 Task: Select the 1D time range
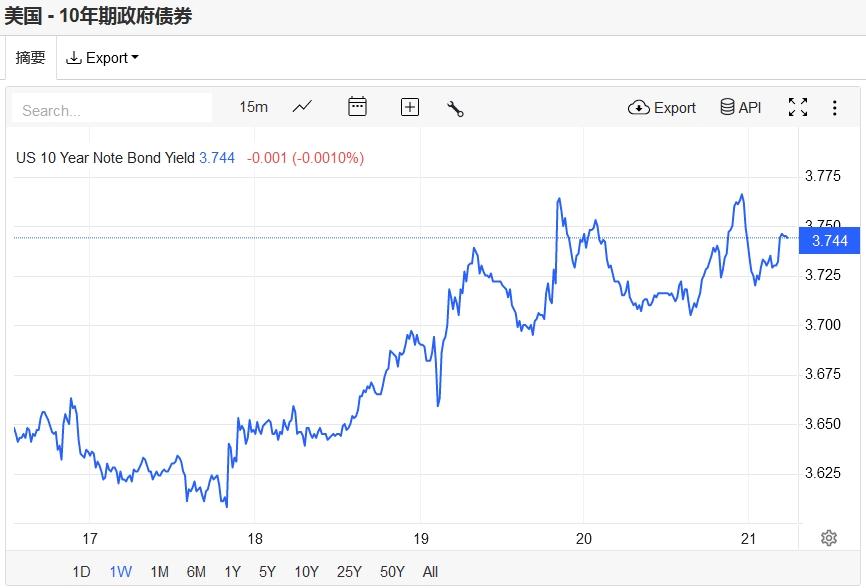pyautogui.click(x=81, y=572)
